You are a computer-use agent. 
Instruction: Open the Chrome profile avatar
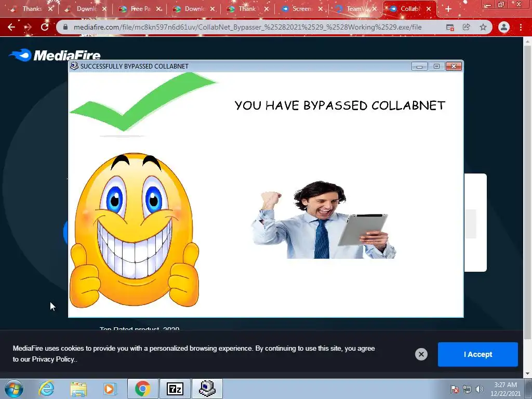504,27
